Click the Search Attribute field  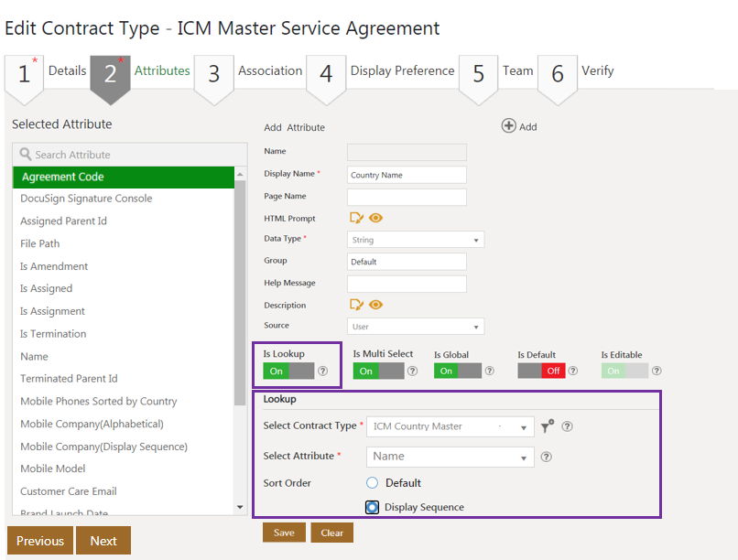130,155
